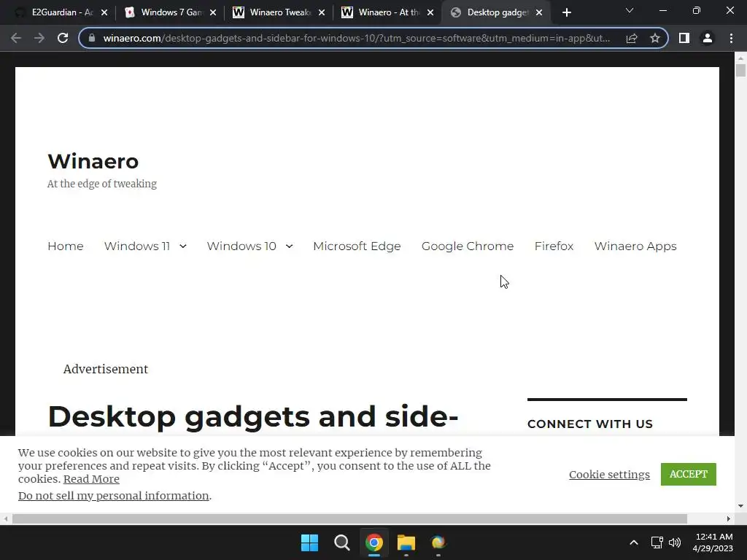Open Chrome profile menu
The image size is (747, 560).
pos(708,38)
